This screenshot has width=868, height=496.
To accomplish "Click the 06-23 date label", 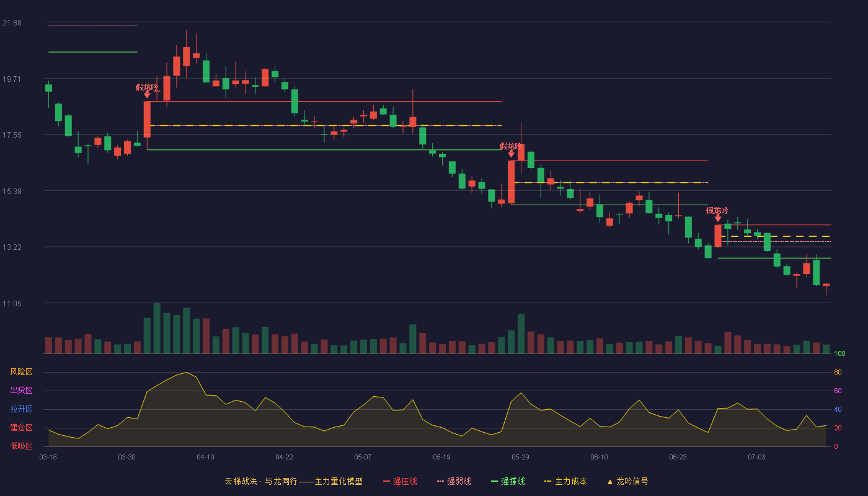I will (678, 457).
